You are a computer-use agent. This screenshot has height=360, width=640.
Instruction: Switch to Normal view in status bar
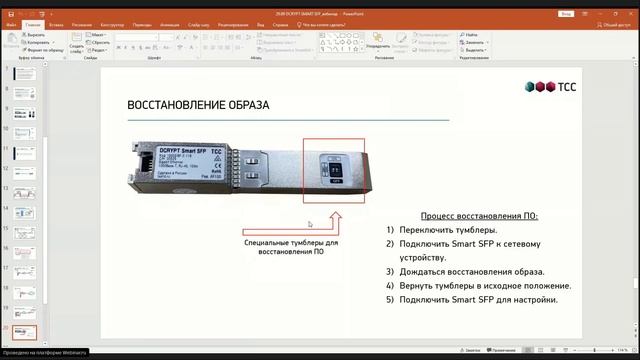(x=528, y=350)
